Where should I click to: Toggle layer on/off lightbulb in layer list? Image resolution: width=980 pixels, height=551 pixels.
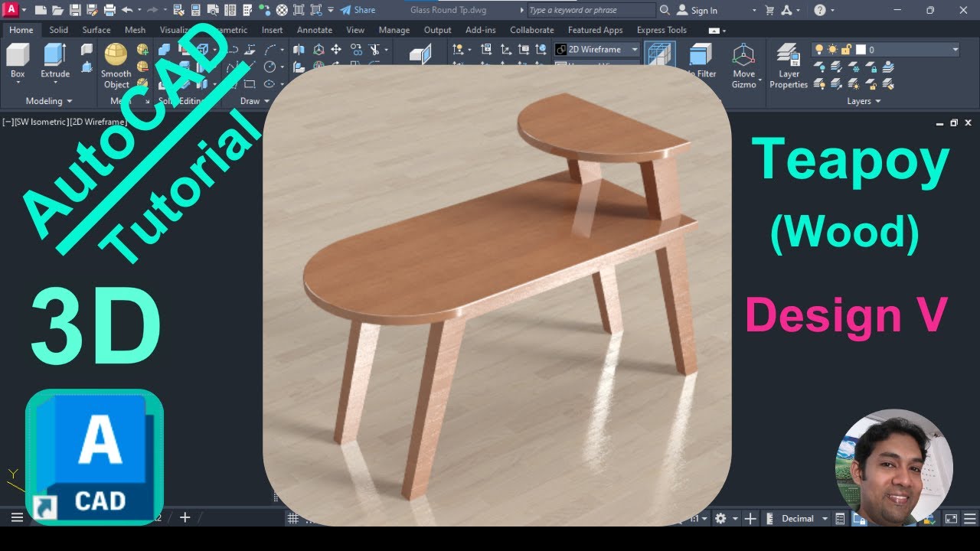[x=819, y=49]
